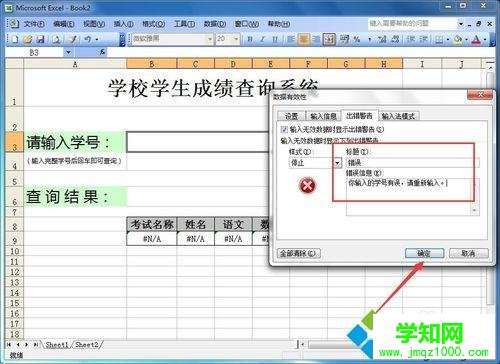This screenshot has height=364, width=500.
Task: Click the 确定 (OK) button
Action: coord(424,253)
